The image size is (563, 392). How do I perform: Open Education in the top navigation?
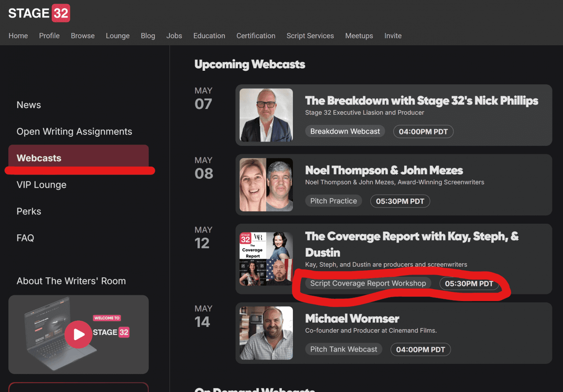209,36
